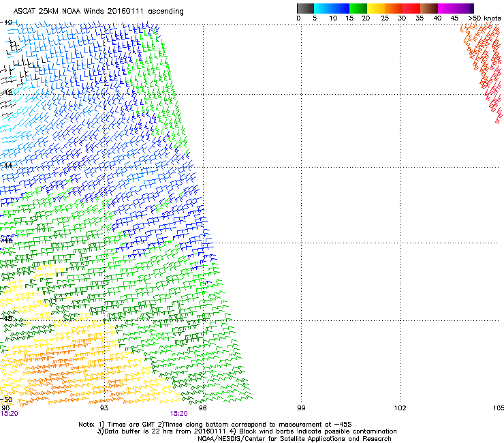Image resolution: width=504 pixels, height=443 pixels.
Task: Pick the green 15-20 knot legend color
Action: coord(358,8)
